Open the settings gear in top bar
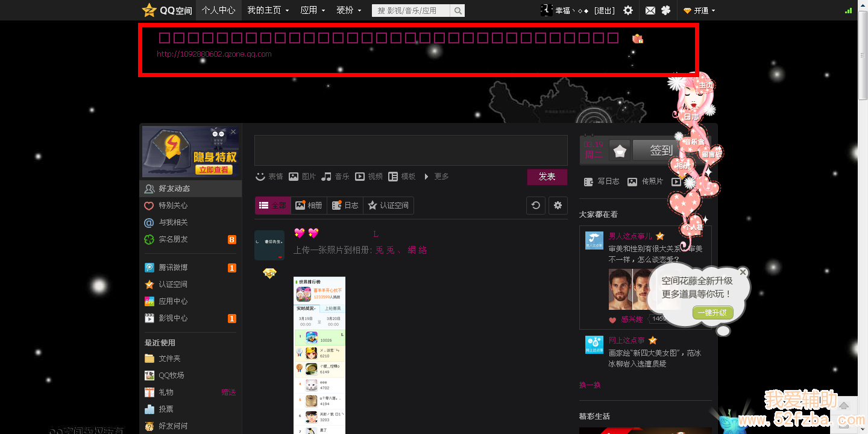Viewport: 868px width, 434px height. pos(628,10)
